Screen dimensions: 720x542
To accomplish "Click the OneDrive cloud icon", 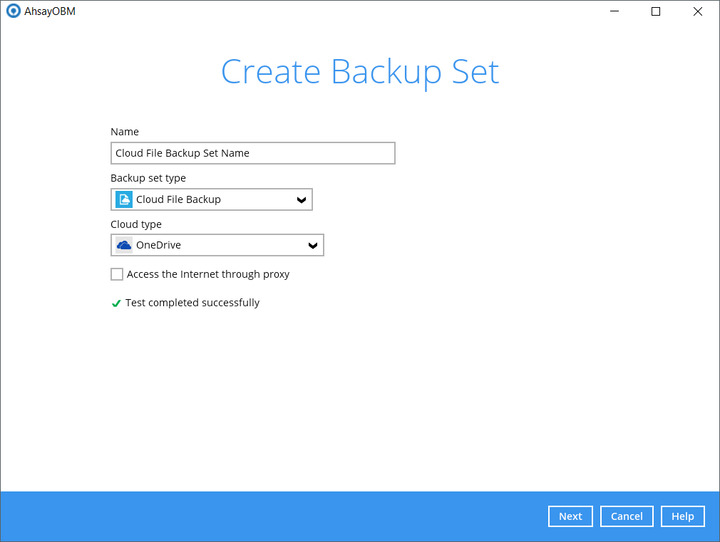I will [x=124, y=245].
